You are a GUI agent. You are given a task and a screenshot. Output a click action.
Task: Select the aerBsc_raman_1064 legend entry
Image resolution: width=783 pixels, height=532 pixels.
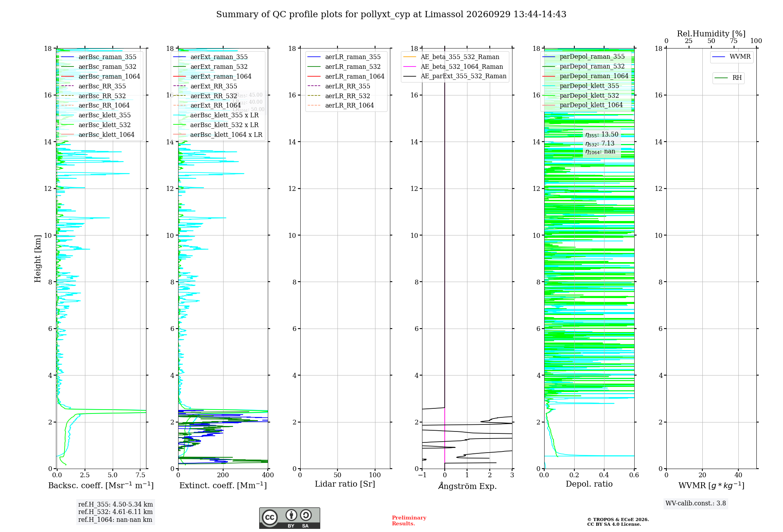click(101, 77)
